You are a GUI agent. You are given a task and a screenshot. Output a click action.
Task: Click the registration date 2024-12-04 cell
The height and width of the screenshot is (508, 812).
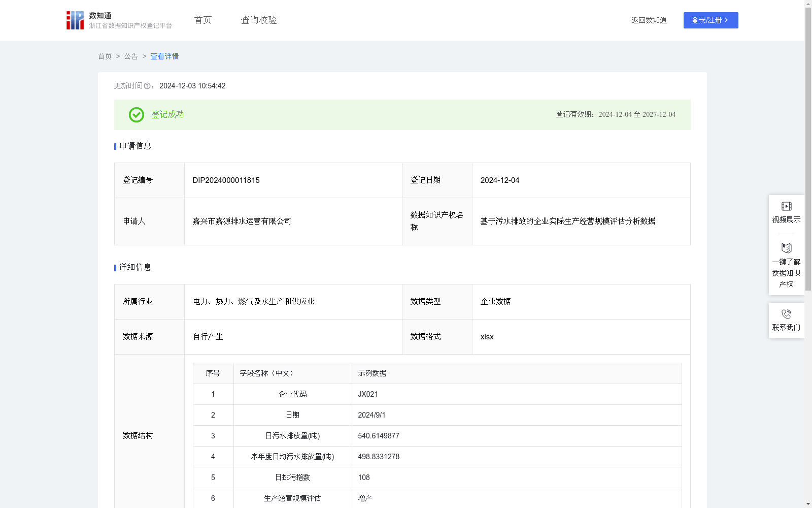coord(581,180)
